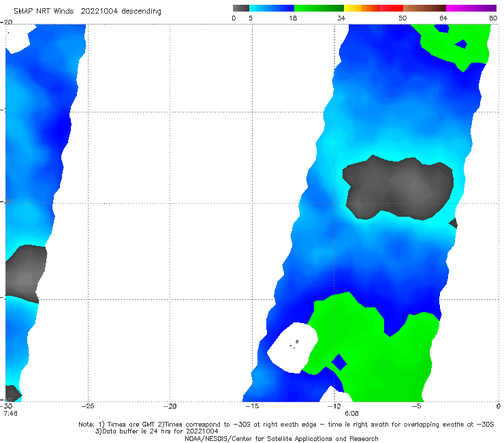Click the gray low-wind patch in the left swath
Screen dimensions: 504x443
(25, 273)
